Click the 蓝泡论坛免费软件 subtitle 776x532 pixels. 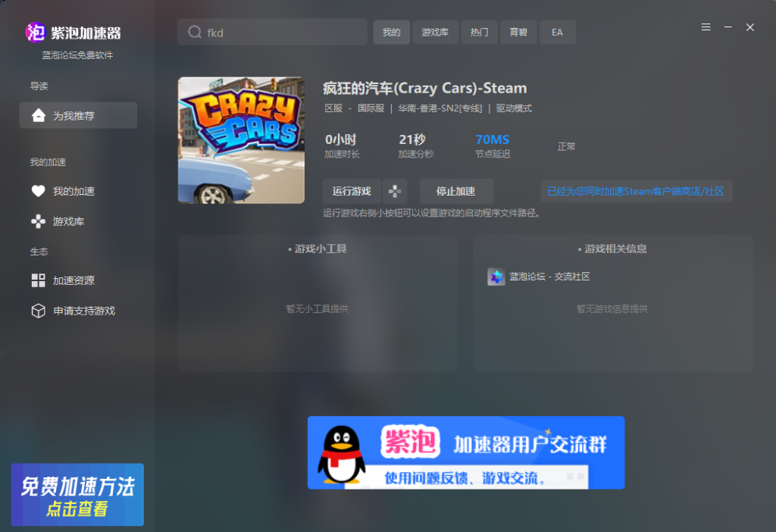[x=78, y=55]
